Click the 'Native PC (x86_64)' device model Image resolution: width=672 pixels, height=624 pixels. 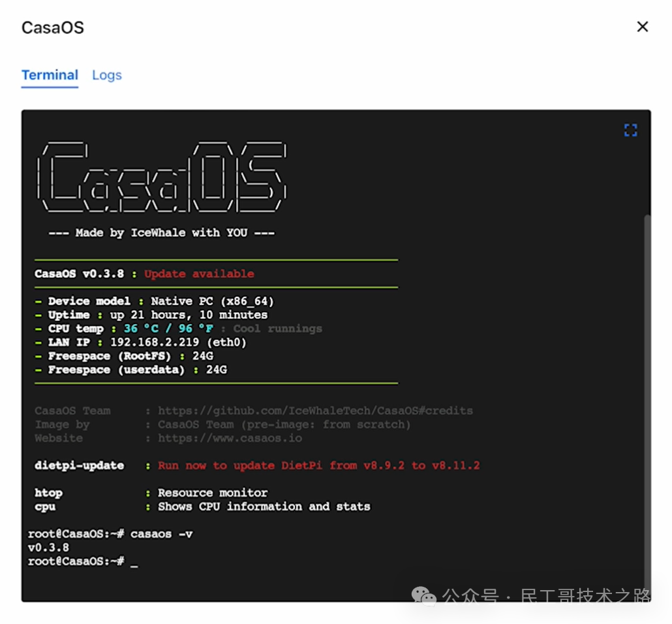(x=212, y=301)
